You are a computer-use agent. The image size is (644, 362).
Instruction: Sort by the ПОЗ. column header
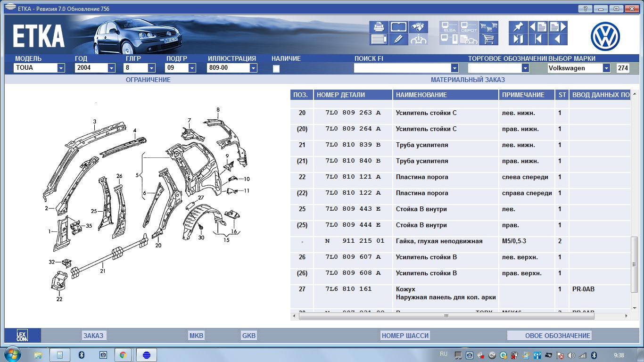click(302, 95)
